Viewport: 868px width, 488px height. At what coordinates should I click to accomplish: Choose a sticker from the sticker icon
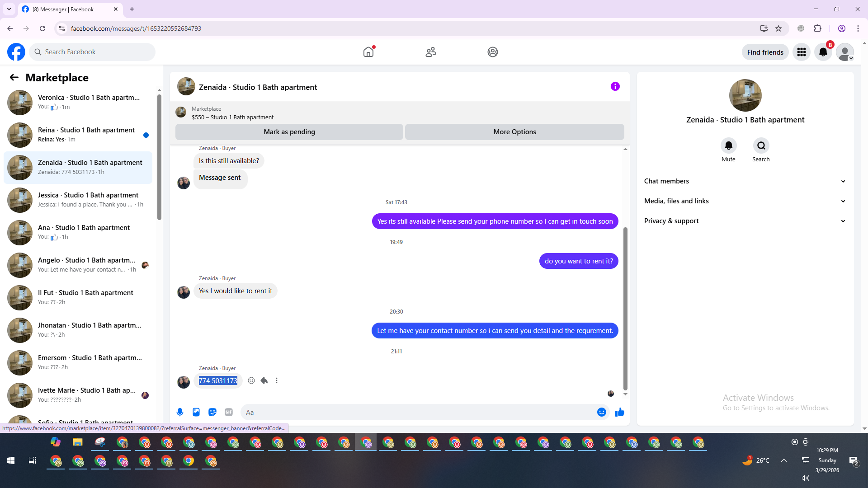(x=212, y=412)
